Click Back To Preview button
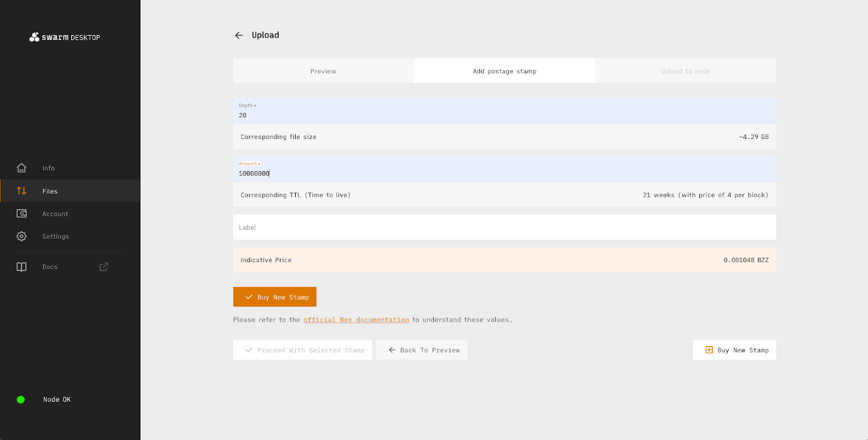The width and height of the screenshot is (868, 440). pyautogui.click(x=422, y=350)
